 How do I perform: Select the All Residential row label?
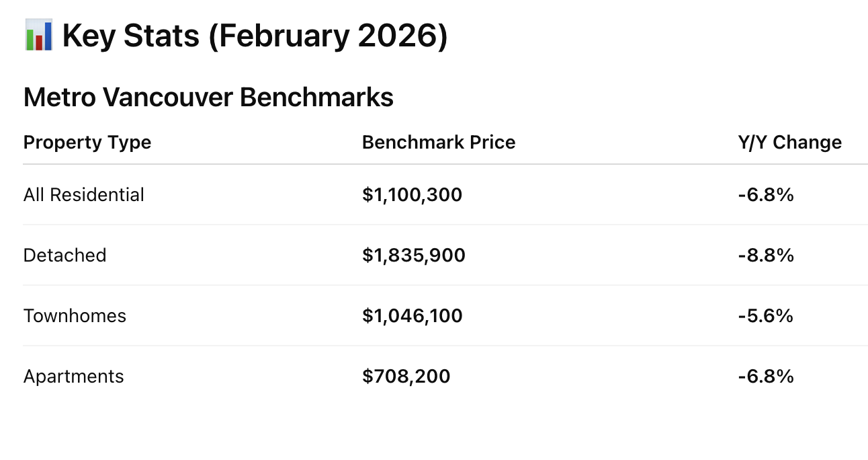84,195
